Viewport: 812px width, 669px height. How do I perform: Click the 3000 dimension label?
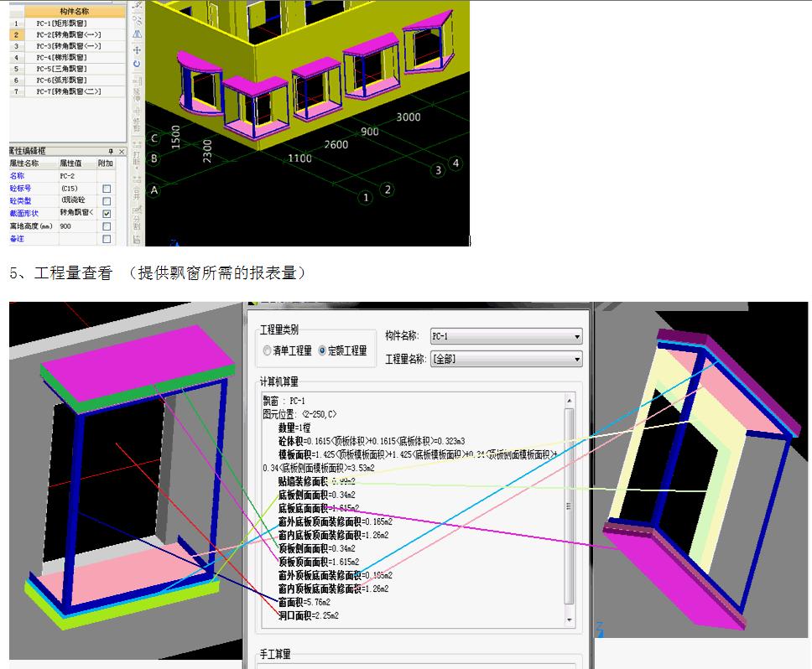pos(408,117)
